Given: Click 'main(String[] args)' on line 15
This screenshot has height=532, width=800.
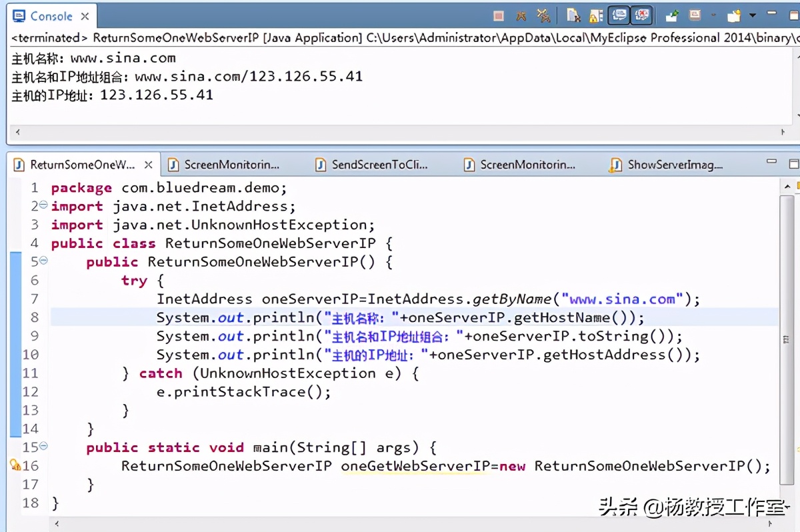Looking at the screenshot, I should pyautogui.click(x=337, y=447).
